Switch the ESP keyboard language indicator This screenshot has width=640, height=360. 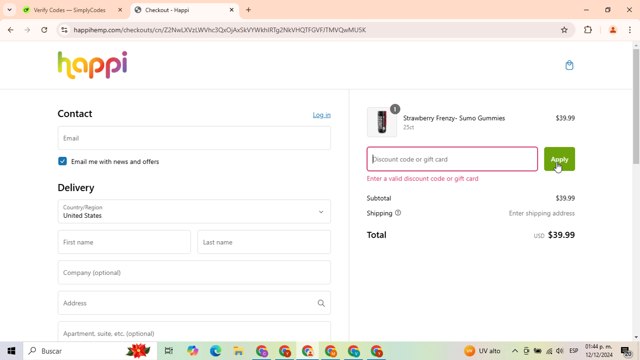coord(573,351)
